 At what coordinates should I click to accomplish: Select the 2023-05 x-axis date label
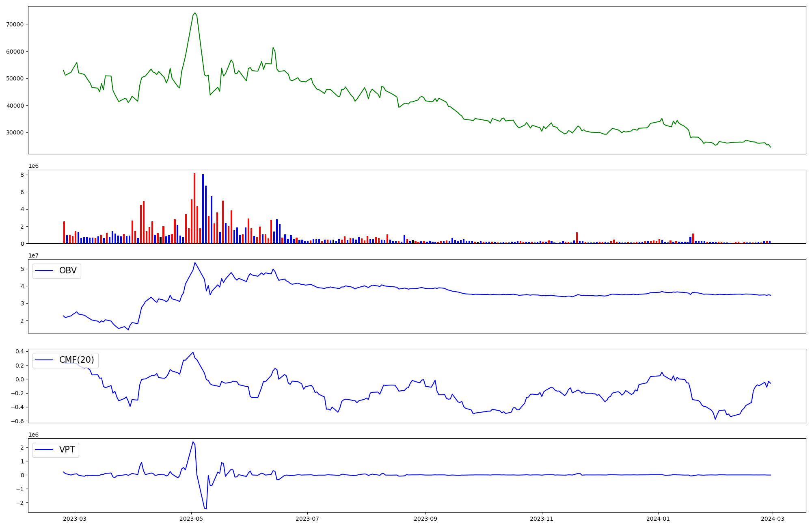191,519
